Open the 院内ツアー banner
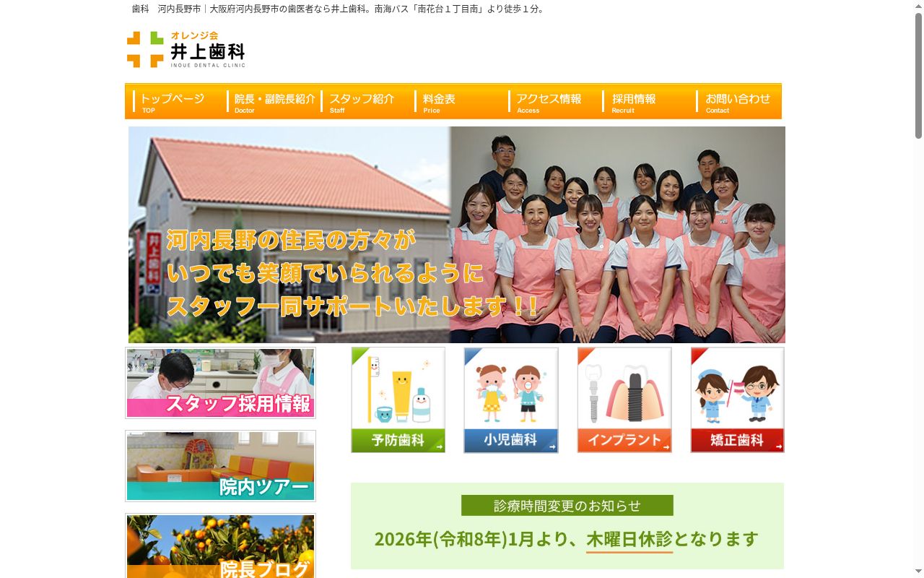 coord(220,466)
